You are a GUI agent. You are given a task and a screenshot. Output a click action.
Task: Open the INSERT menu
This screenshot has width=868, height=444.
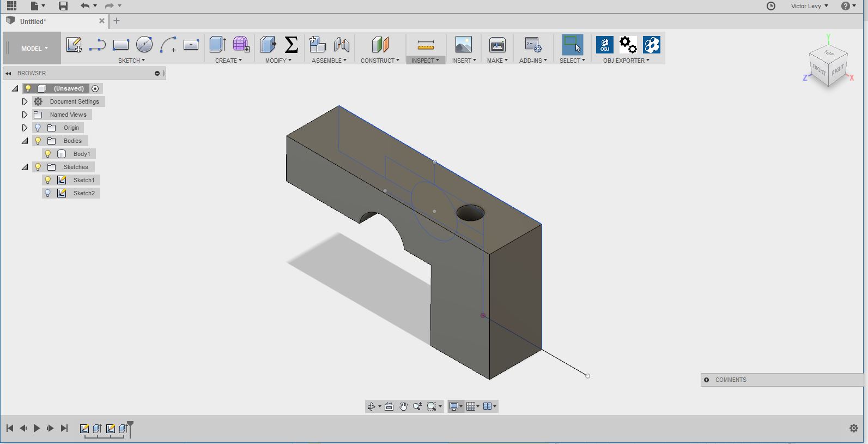point(464,61)
